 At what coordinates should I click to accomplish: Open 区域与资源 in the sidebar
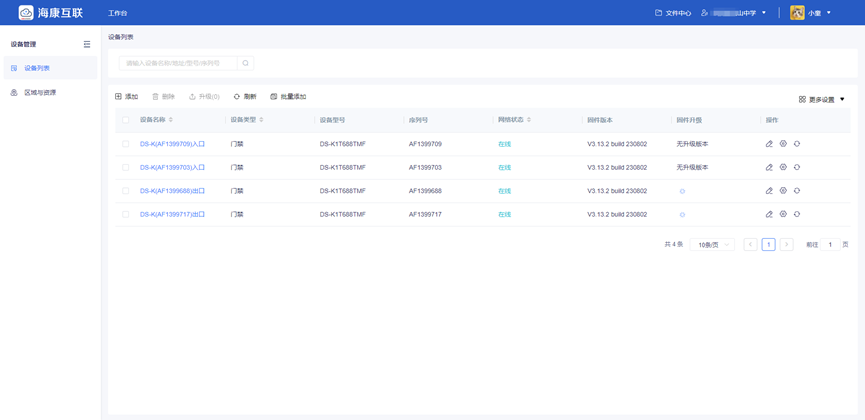40,92
